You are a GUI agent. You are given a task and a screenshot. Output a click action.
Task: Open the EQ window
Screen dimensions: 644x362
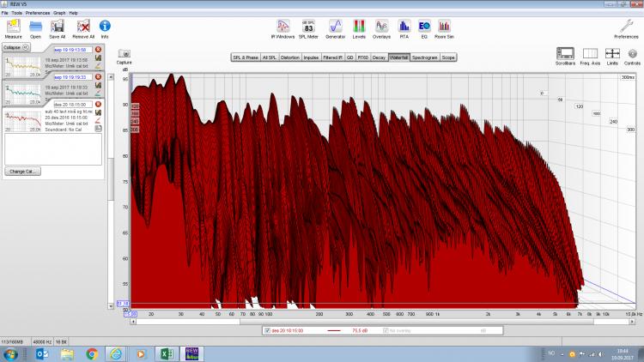[423, 26]
